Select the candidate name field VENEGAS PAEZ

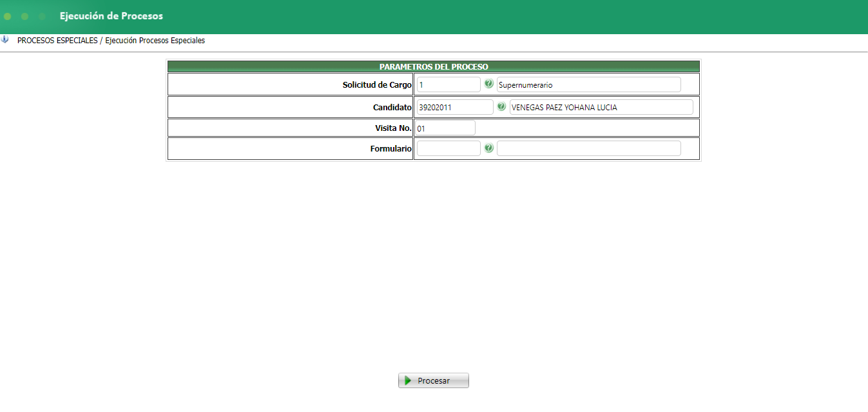[601, 107]
